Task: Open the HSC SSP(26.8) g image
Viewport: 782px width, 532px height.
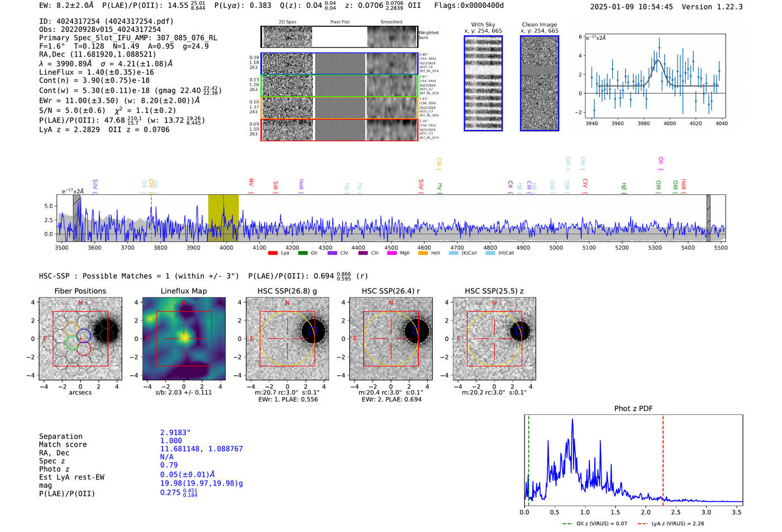Action: pos(287,339)
